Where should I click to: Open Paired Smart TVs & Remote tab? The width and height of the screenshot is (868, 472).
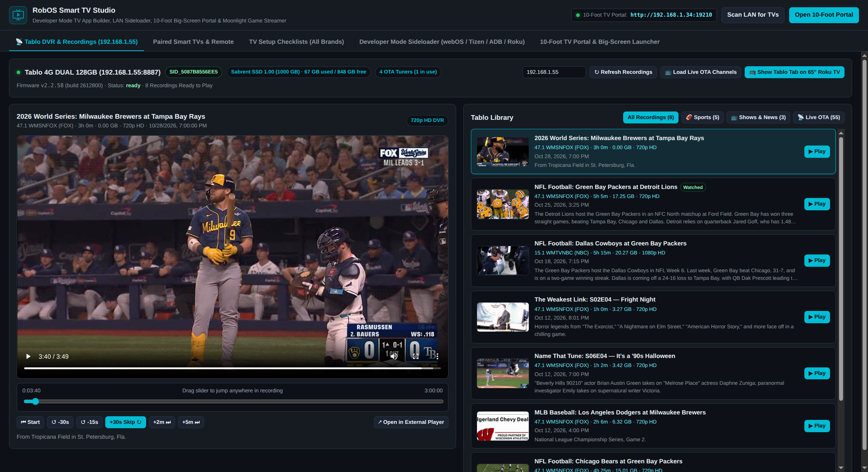click(x=193, y=42)
